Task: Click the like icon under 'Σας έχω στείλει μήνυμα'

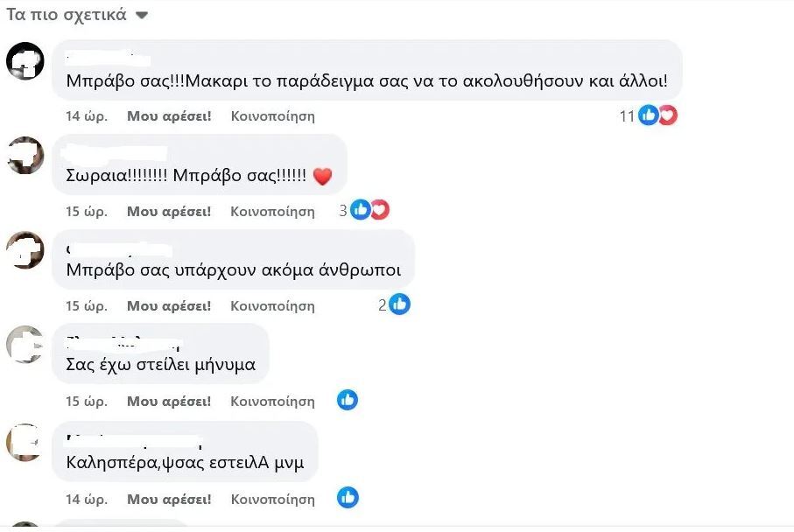Action: click(348, 400)
